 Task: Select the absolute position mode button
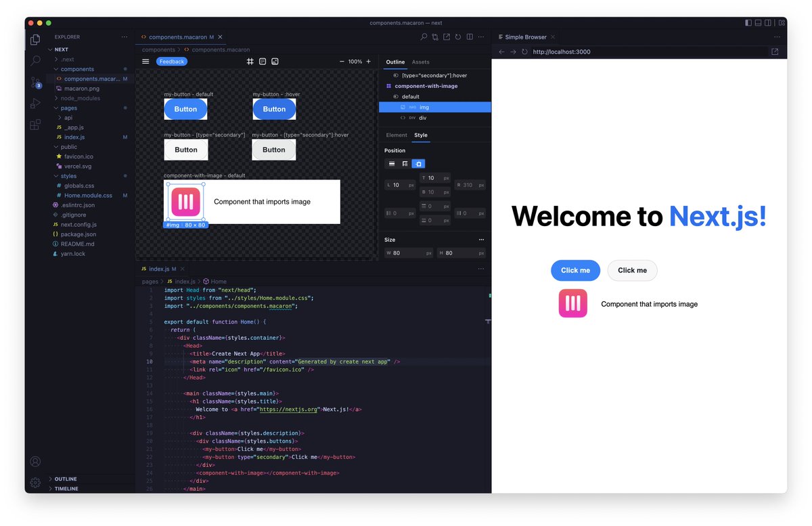coord(418,164)
